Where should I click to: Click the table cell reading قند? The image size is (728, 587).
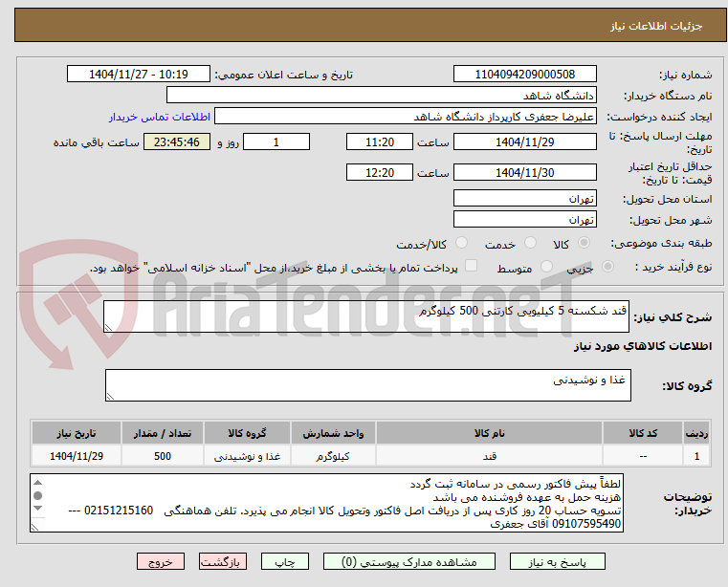(490, 456)
